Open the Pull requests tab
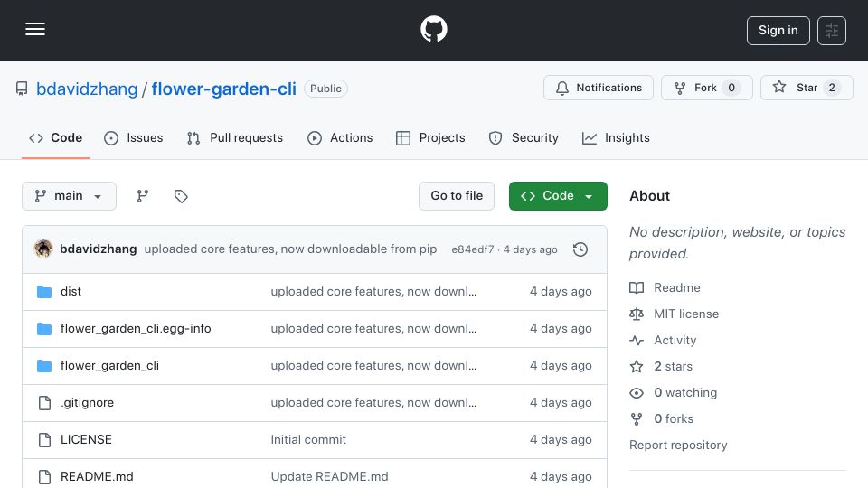The height and width of the screenshot is (488, 868). 235,137
